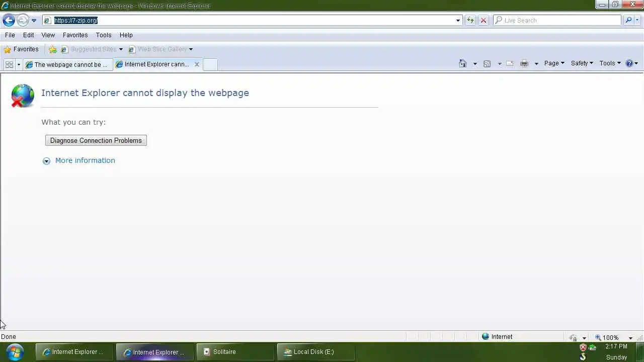The height and width of the screenshot is (362, 644).
Task: Expand the zoom level dropdown arrow
Action: pos(630,338)
